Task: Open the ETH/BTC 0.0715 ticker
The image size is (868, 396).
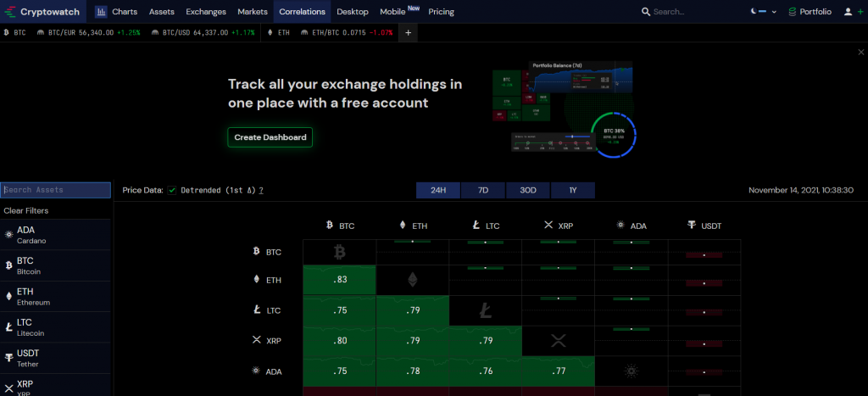Action: click(347, 33)
